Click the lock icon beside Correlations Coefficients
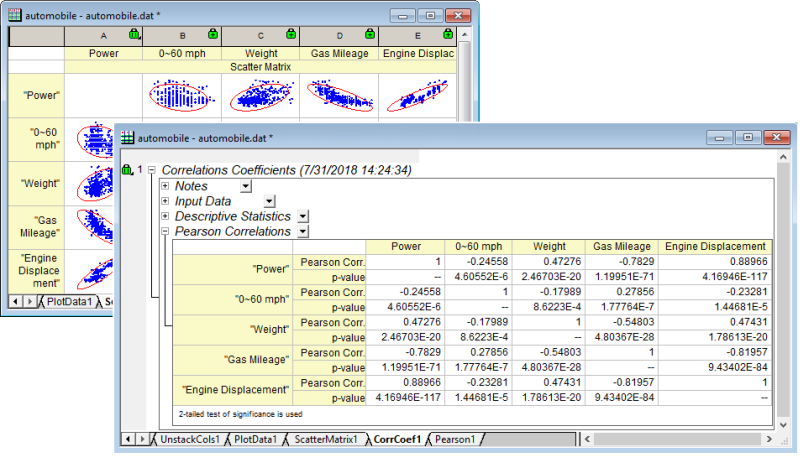This screenshot has width=800, height=457. [127, 169]
